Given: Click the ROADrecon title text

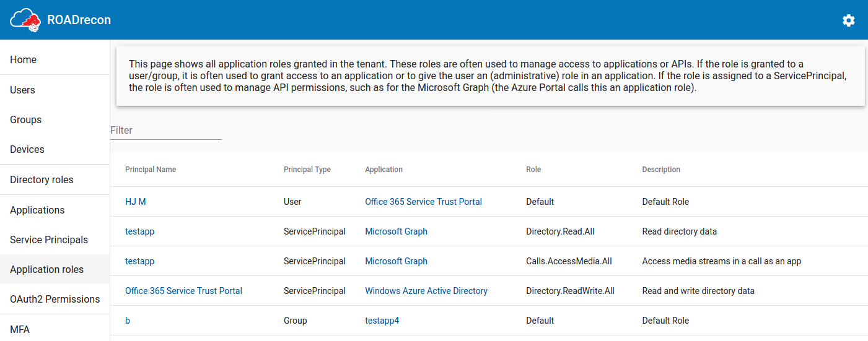Looking at the screenshot, I should tap(79, 20).
